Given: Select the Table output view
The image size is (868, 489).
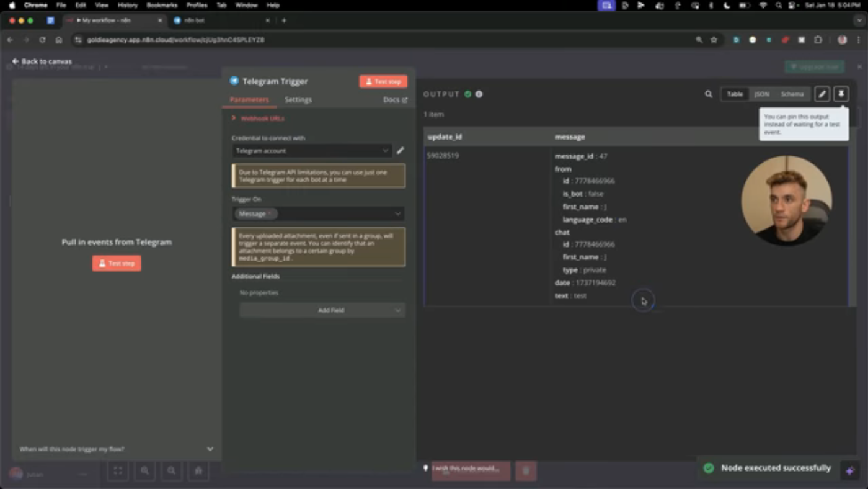Looking at the screenshot, I should [735, 94].
